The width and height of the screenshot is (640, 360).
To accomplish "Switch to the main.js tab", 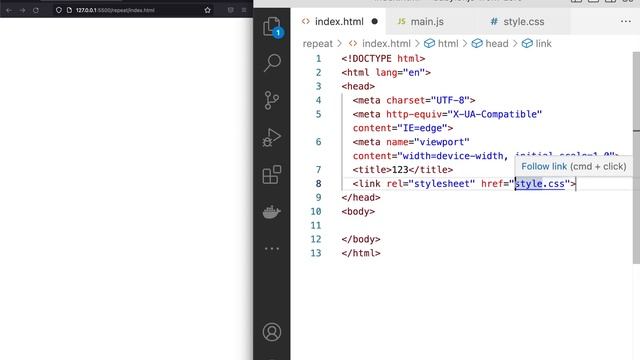I will click(427, 22).
